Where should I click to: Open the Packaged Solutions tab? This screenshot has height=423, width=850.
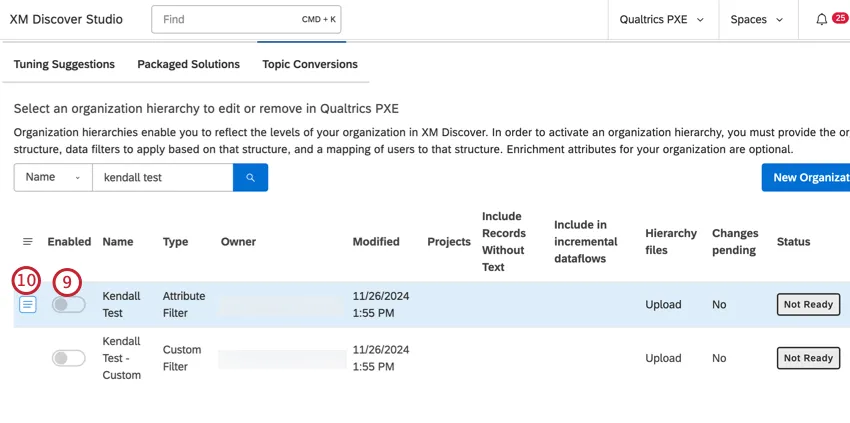coord(189,64)
